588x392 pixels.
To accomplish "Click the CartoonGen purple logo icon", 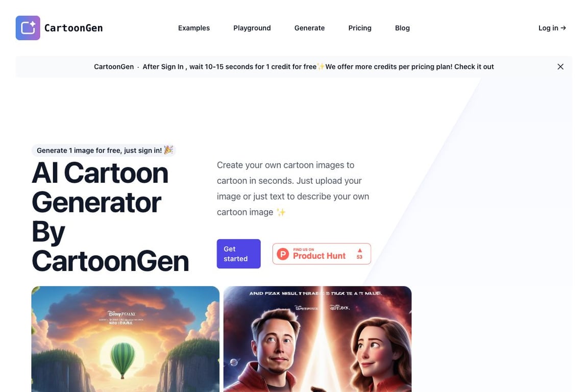I will click(x=28, y=28).
